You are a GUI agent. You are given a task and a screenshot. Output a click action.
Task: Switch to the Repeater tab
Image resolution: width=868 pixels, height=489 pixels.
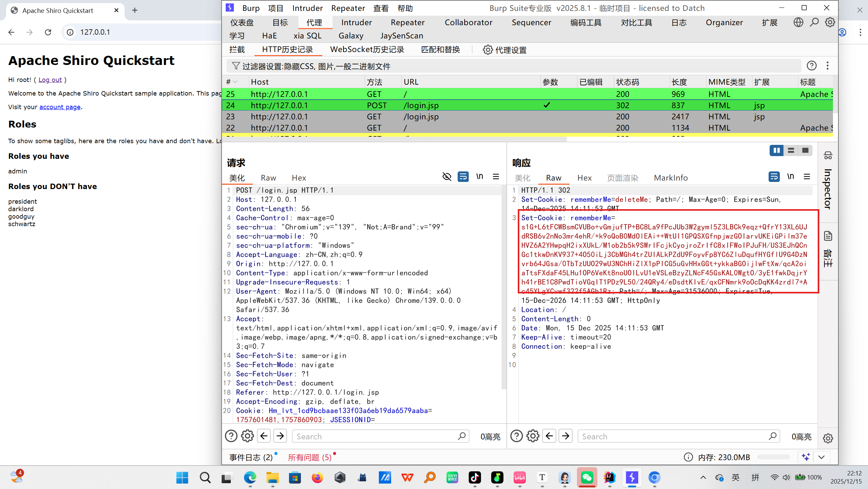click(407, 22)
